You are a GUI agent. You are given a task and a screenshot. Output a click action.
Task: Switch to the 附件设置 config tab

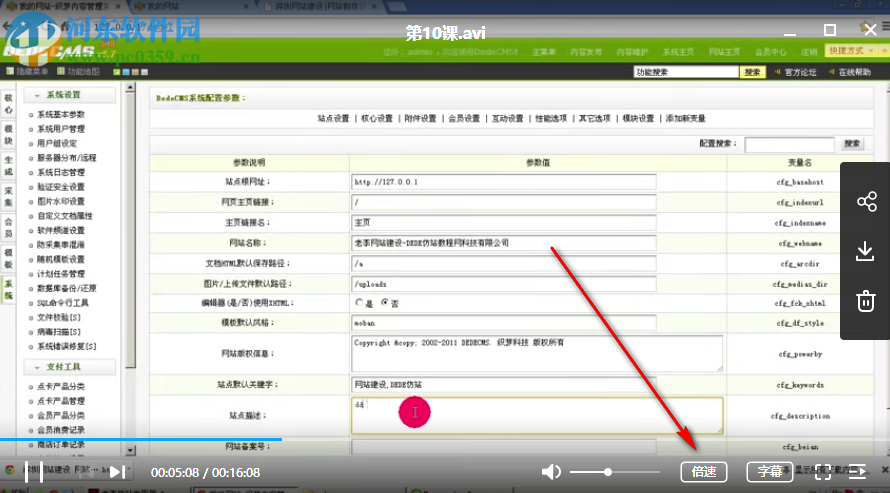[421, 118]
